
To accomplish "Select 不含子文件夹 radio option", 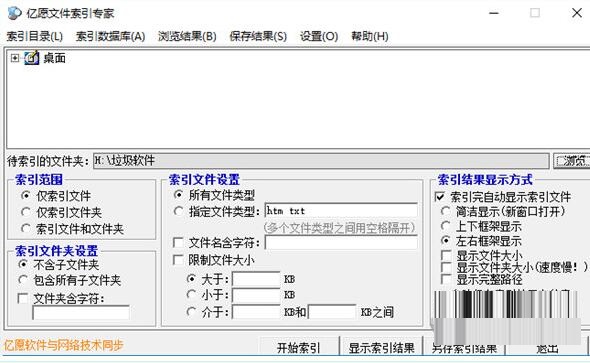I will [x=23, y=264].
